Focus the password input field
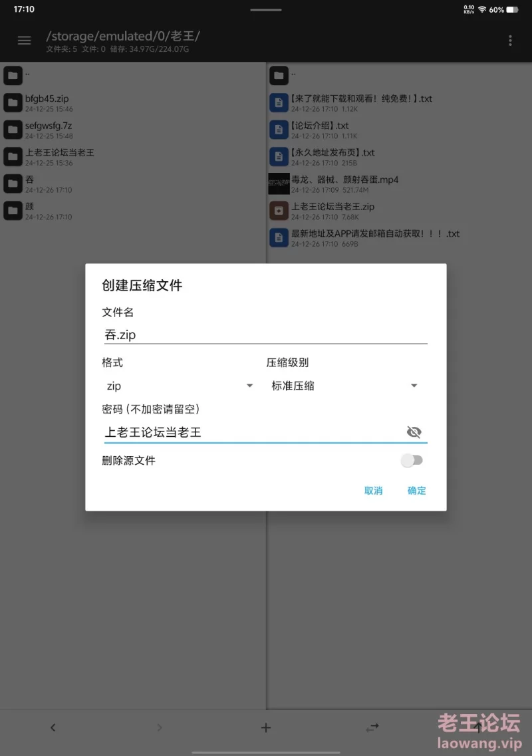532x756 pixels. [253, 432]
